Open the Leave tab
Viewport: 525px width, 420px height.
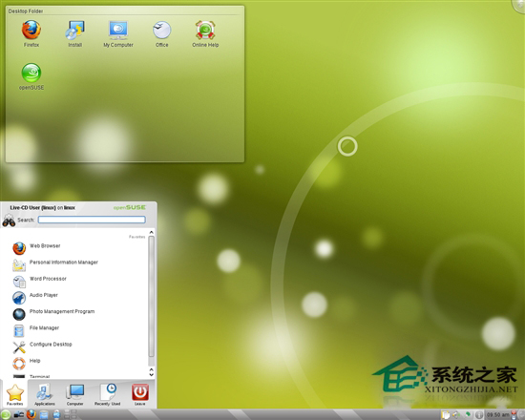(x=140, y=394)
